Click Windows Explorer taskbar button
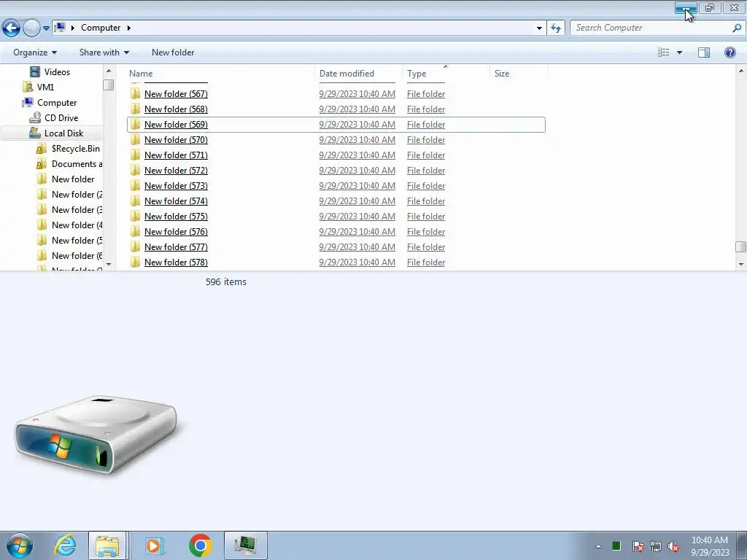The height and width of the screenshot is (560, 747). click(x=107, y=545)
